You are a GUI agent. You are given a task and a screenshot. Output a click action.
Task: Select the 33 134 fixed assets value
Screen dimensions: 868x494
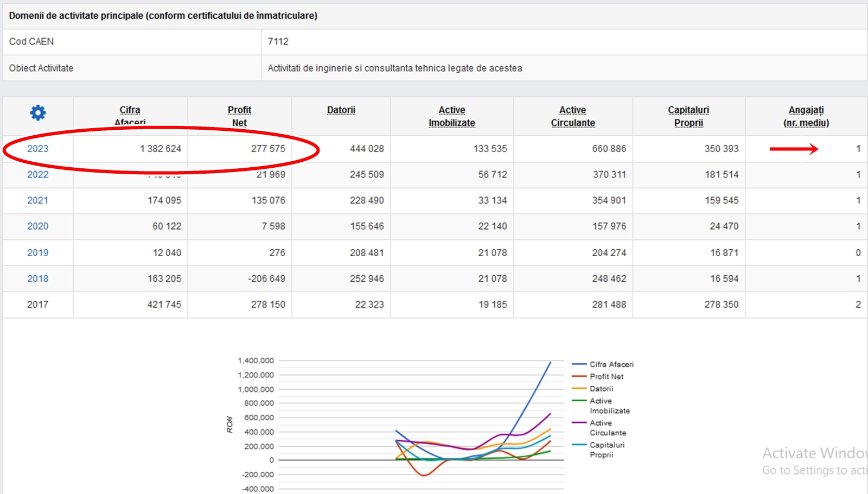(x=493, y=200)
